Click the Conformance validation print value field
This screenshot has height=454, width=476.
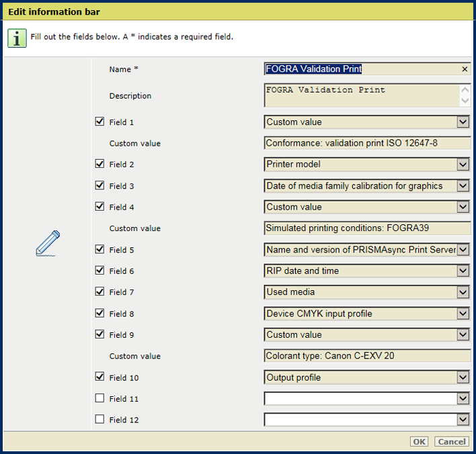pos(366,143)
